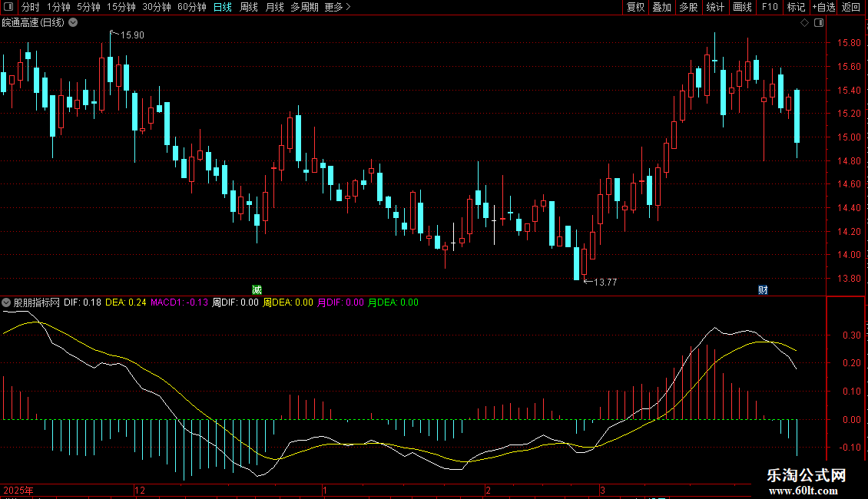Open the 统计 statistics tool
Screen dimensions: 868x499
[715, 7]
